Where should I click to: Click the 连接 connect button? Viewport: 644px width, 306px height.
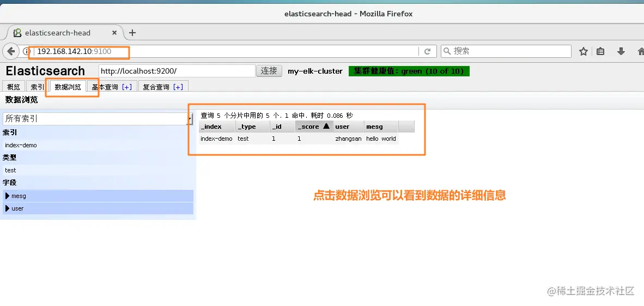[x=269, y=71]
